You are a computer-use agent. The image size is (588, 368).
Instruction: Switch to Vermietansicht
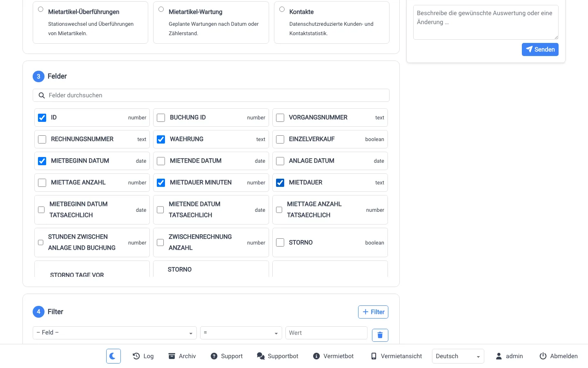coord(396,356)
